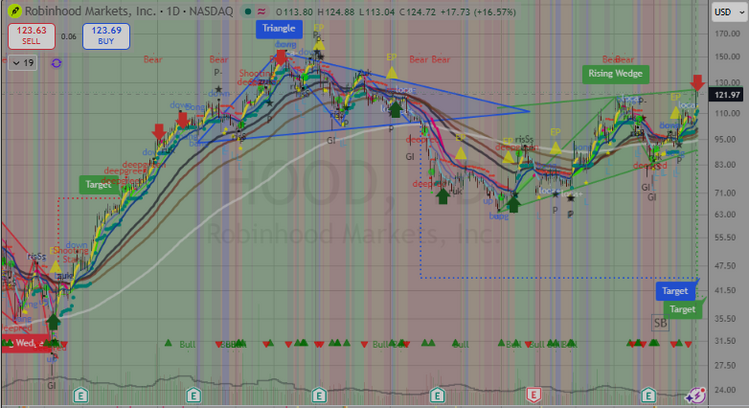Click the 150.00 price scale label
The height and width of the screenshot is (408, 749).
pyautogui.click(x=727, y=57)
